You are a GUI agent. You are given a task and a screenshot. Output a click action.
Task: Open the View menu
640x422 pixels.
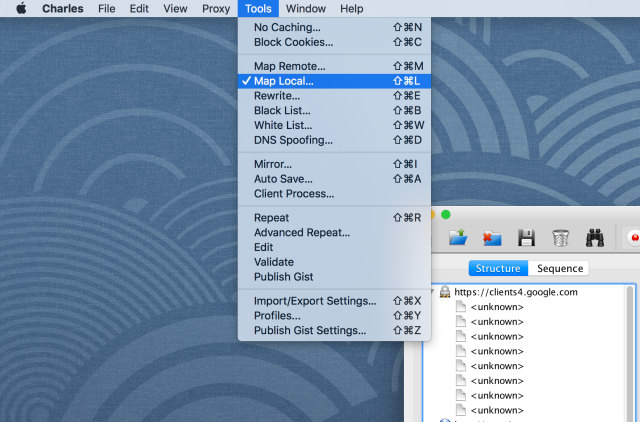(x=175, y=9)
